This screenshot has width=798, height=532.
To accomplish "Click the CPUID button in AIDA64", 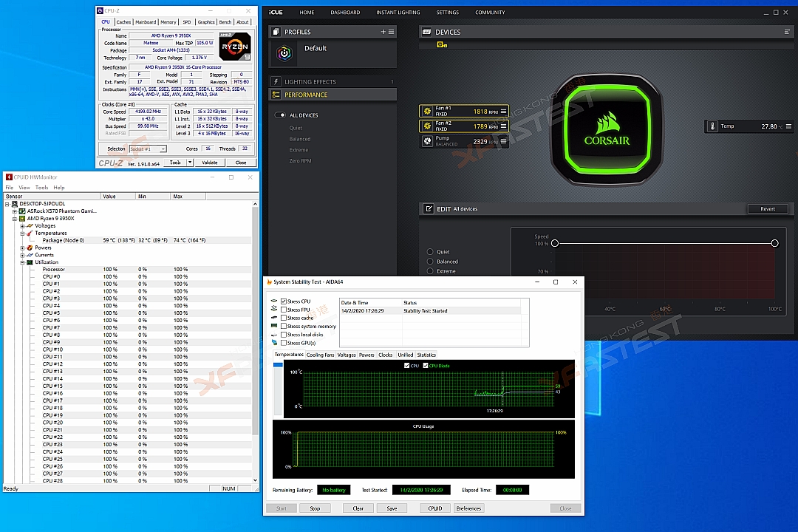I will coord(435,508).
